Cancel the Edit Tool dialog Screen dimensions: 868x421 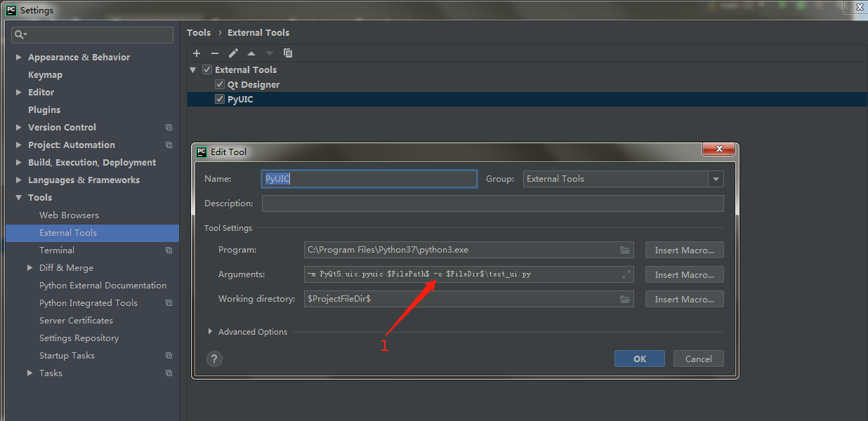pyautogui.click(x=699, y=359)
